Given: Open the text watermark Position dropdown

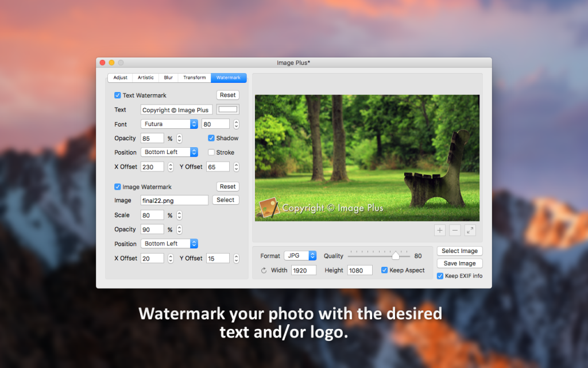Looking at the screenshot, I should (x=169, y=152).
